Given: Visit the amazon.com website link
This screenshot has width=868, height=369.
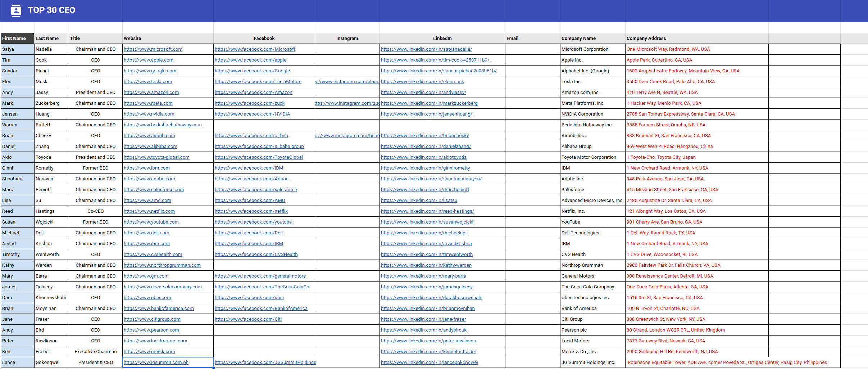Looking at the screenshot, I should (151, 93).
